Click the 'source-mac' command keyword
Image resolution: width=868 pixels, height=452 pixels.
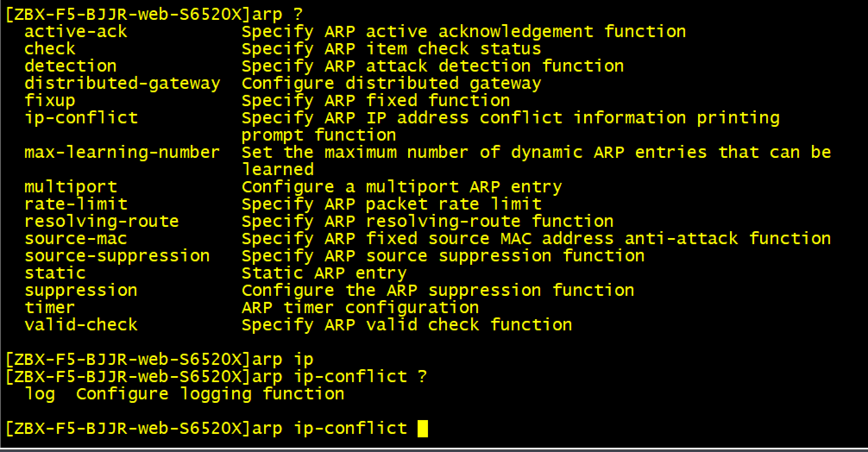click(76, 239)
